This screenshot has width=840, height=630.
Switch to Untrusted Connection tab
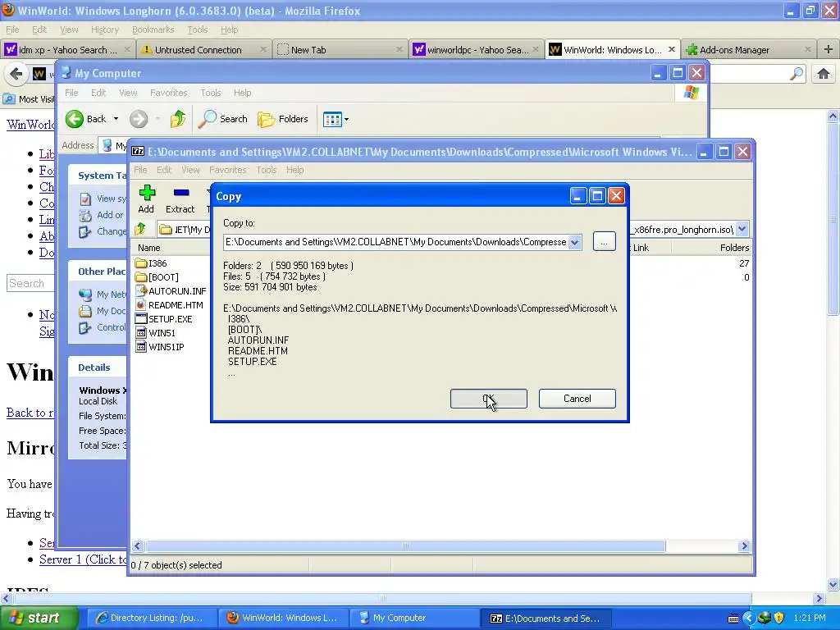tap(203, 50)
